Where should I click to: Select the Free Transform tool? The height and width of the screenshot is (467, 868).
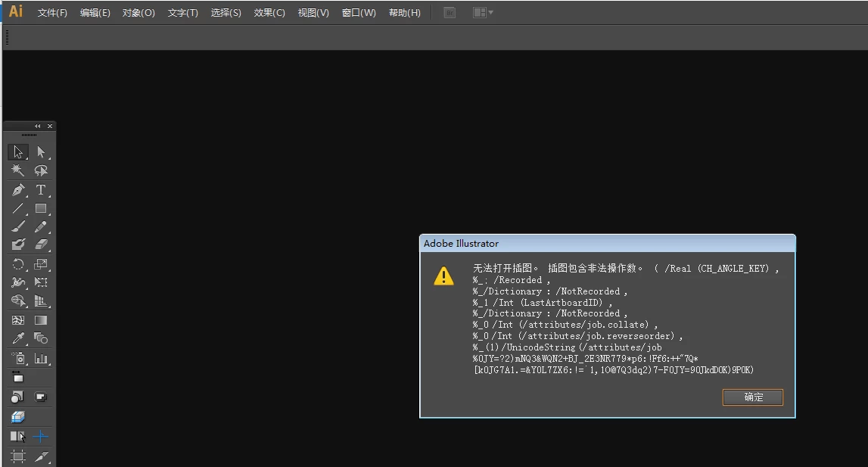coord(40,282)
